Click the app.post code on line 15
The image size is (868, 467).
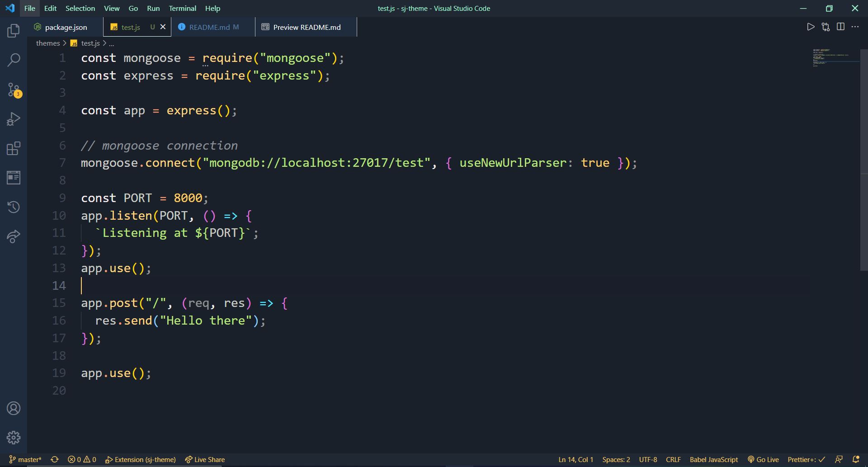[x=109, y=303]
